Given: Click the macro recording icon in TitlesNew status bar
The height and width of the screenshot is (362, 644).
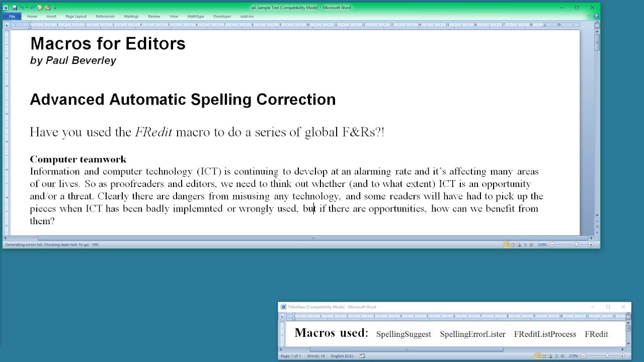Looking at the screenshot, I should click(362, 356).
